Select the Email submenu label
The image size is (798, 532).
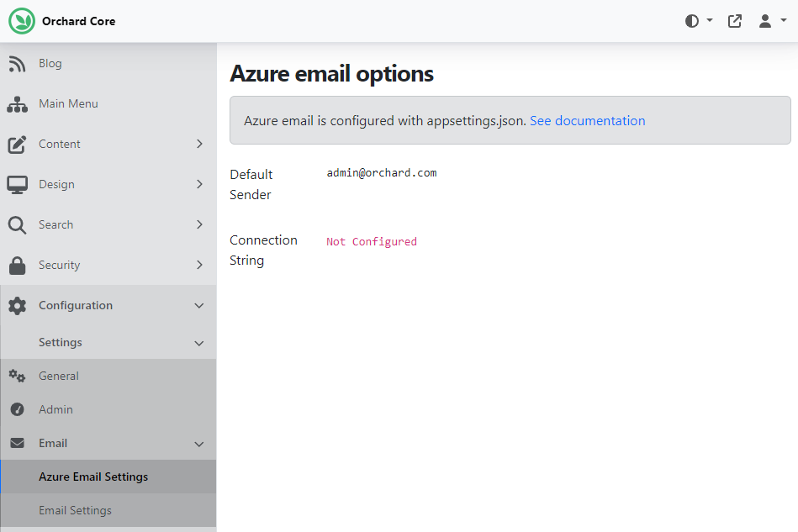(53, 443)
